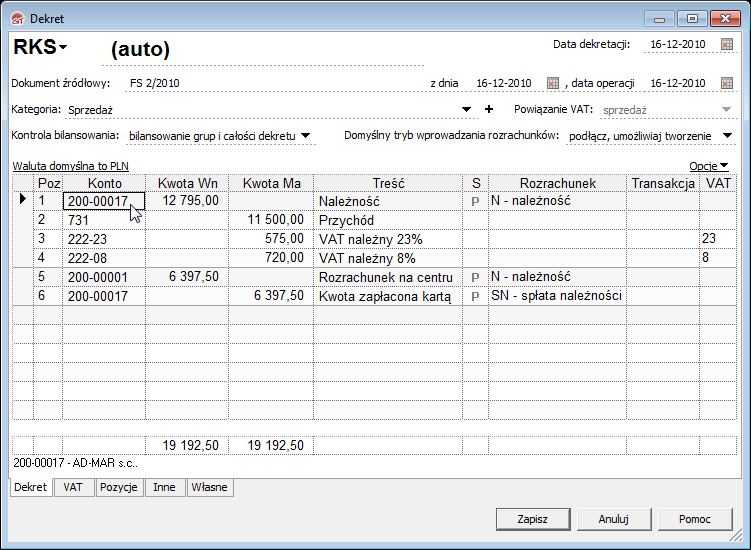
Task: Switch to the VAT tab
Action: click(73, 488)
